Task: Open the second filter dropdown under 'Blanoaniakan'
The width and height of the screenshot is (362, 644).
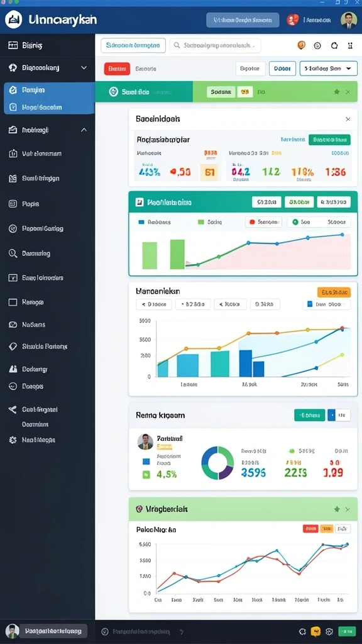Action: click(x=193, y=304)
